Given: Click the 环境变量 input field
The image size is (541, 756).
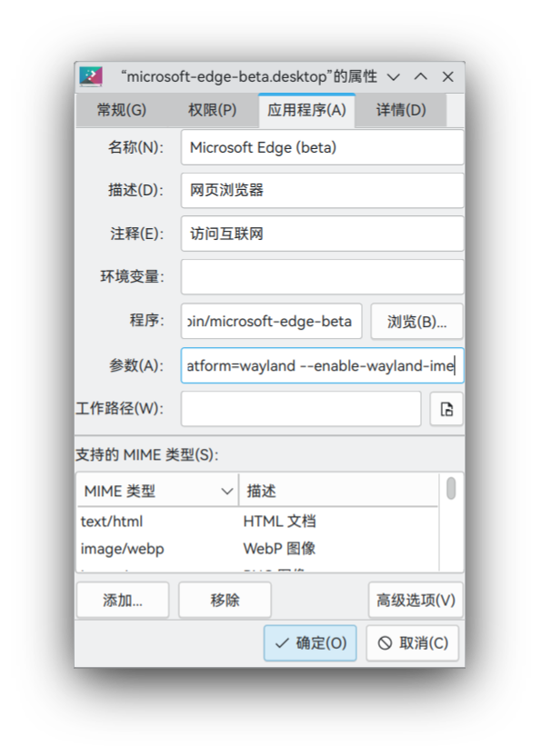Looking at the screenshot, I should coord(323,277).
